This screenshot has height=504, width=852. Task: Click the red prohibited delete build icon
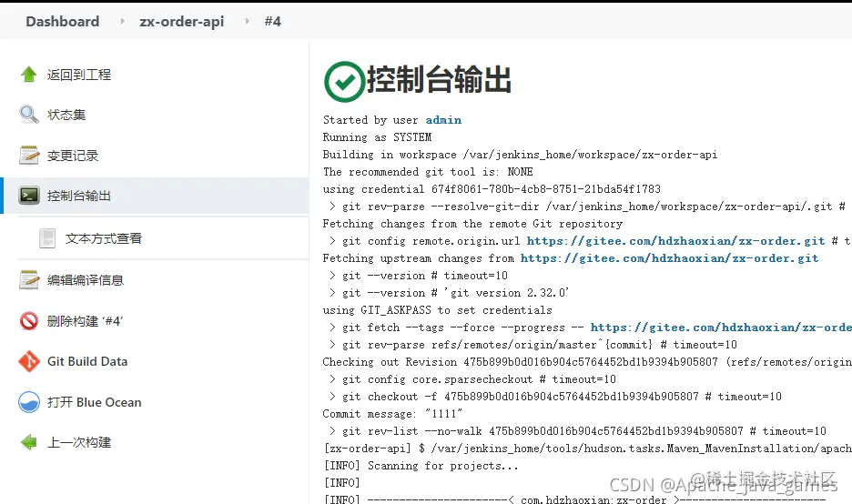[x=29, y=321]
